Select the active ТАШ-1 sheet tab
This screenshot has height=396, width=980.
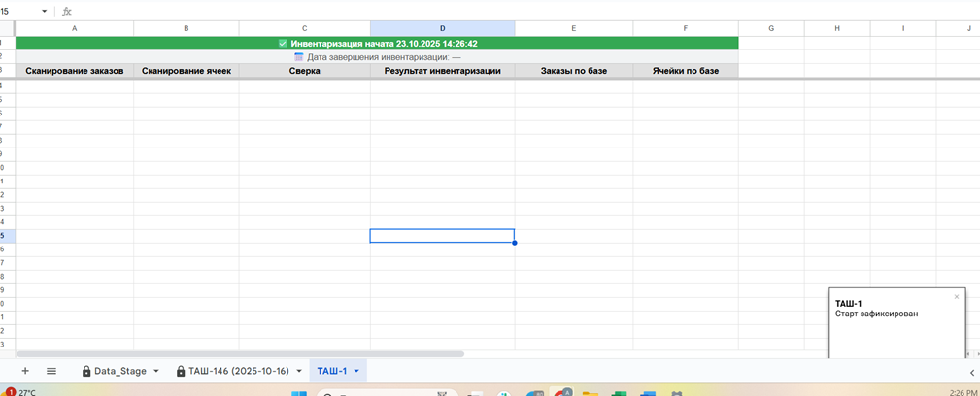[x=338, y=371]
